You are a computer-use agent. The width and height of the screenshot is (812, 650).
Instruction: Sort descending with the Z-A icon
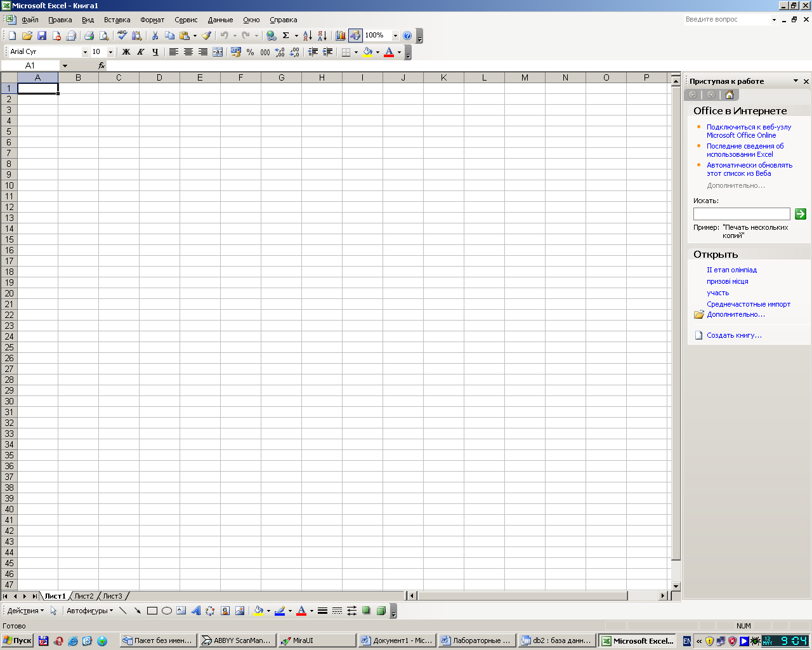pos(322,36)
